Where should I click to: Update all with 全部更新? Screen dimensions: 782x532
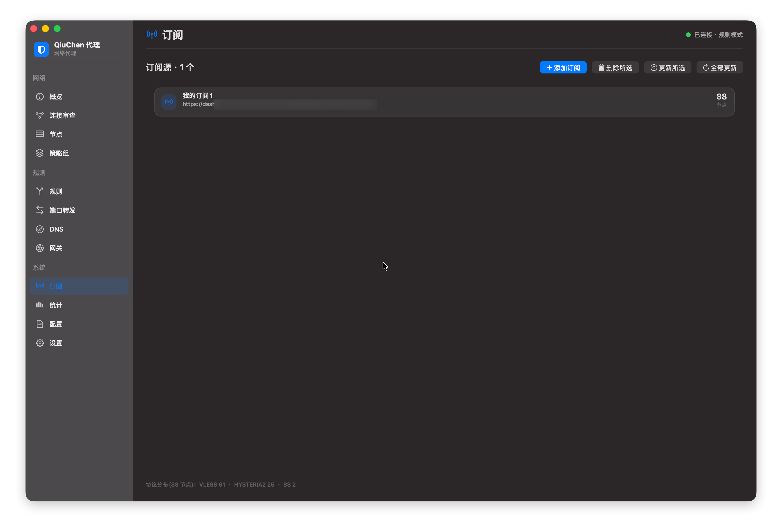click(x=720, y=68)
